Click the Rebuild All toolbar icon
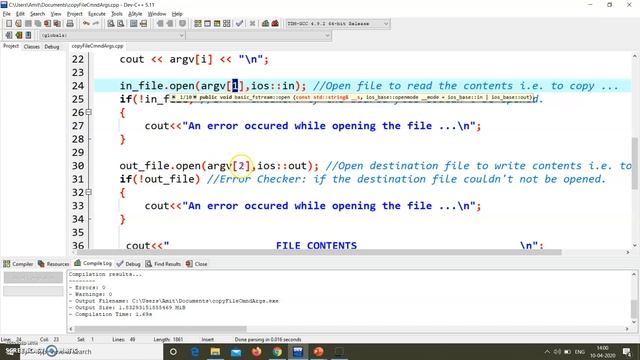 click(227, 24)
